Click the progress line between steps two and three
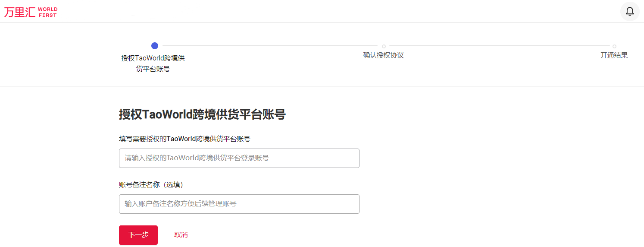The height and width of the screenshot is (247, 644). pos(499,46)
